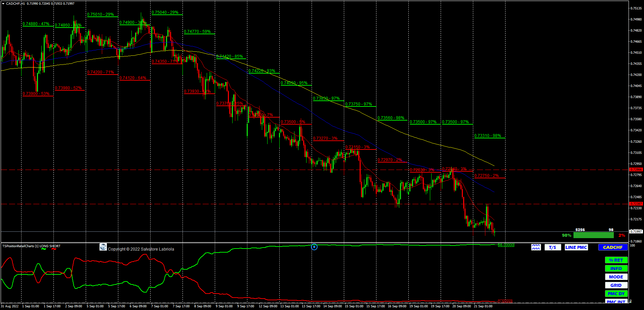The height and width of the screenshot is (310, 644).
Task: Click the 7 Sep 01:00 time label
Action: point(160,306)
